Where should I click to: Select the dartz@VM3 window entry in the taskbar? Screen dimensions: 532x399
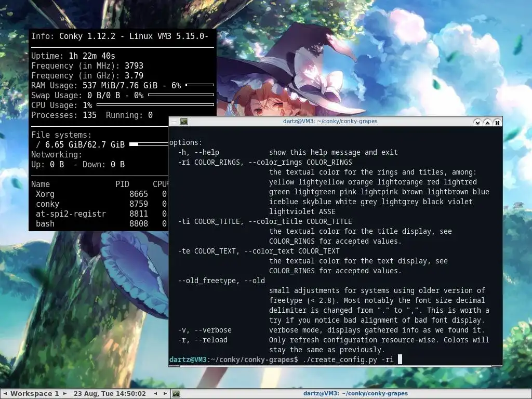tap(355, 394)
